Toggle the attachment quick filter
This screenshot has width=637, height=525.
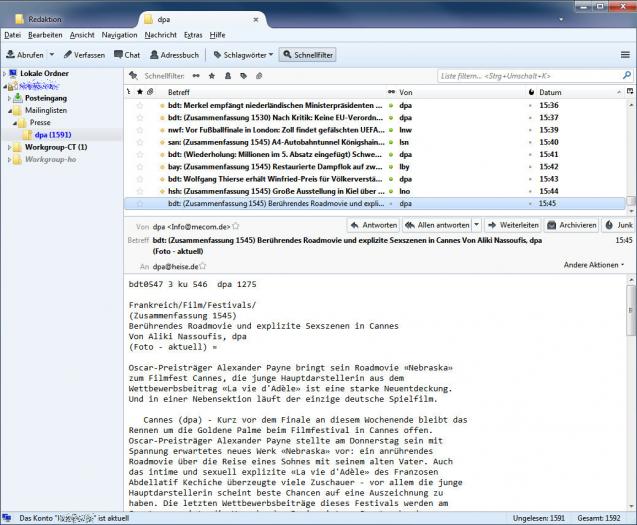pos(259,76)
